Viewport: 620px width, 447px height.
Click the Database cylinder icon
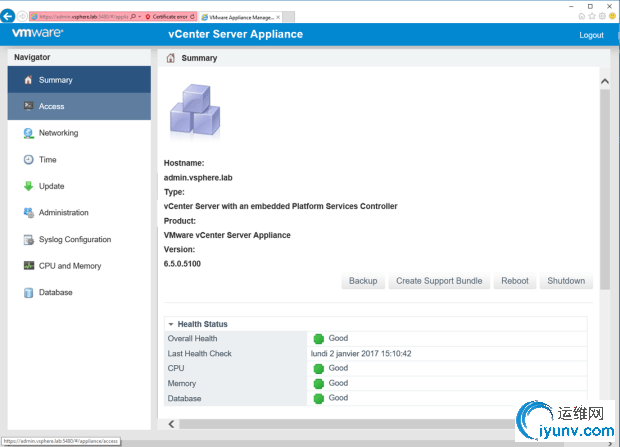tap(28, 293)
